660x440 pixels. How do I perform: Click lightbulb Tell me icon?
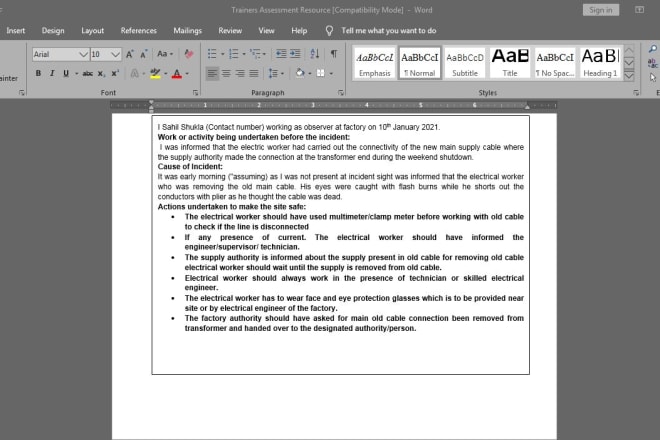tap(329, 30)
